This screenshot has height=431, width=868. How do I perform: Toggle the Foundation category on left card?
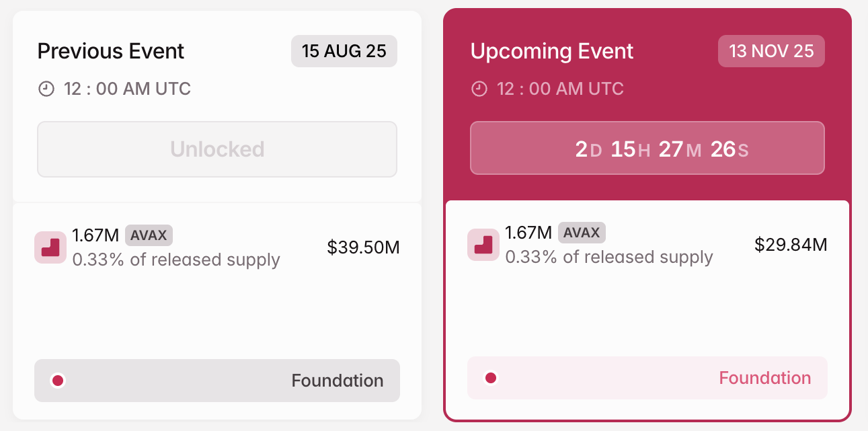216,380
